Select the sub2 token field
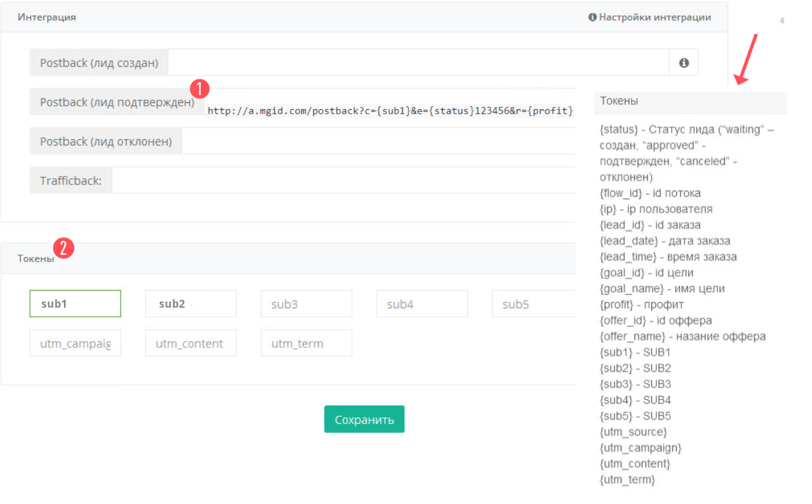Viewport: 812px width, 504px height. [191, 304]
